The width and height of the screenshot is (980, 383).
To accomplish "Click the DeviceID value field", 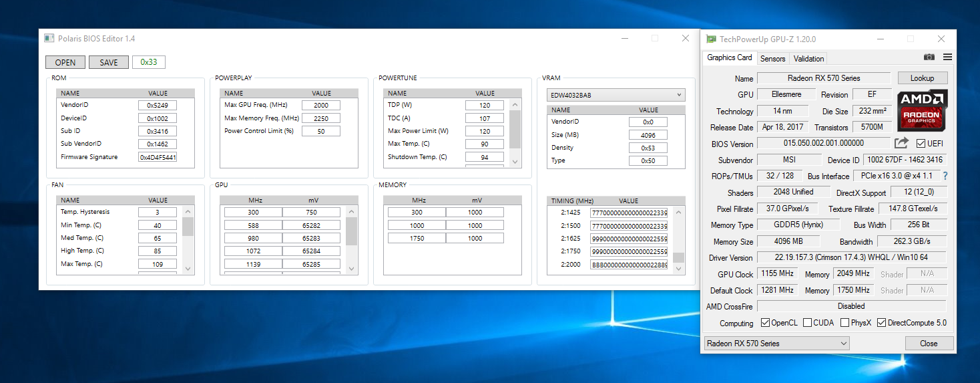I will [158, 118].
